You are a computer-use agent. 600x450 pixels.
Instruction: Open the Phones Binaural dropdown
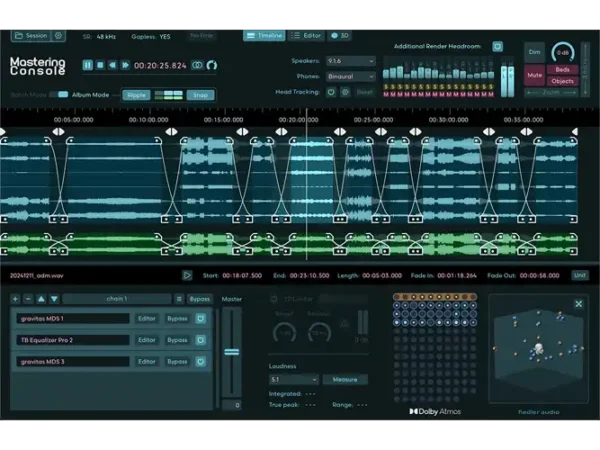[351, 77]
